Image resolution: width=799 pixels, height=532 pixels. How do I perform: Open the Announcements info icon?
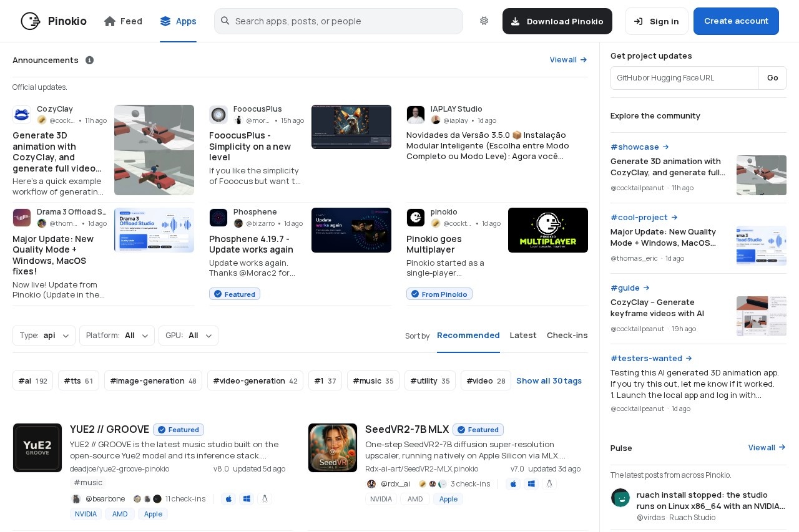click(89, 60)
